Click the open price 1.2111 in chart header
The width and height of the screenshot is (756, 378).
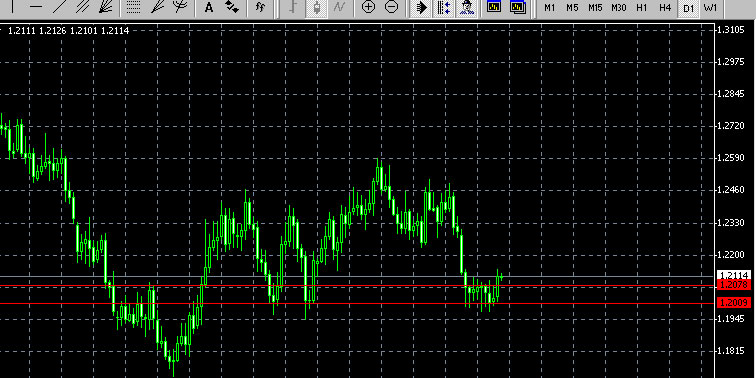click(x=22, y=31)
